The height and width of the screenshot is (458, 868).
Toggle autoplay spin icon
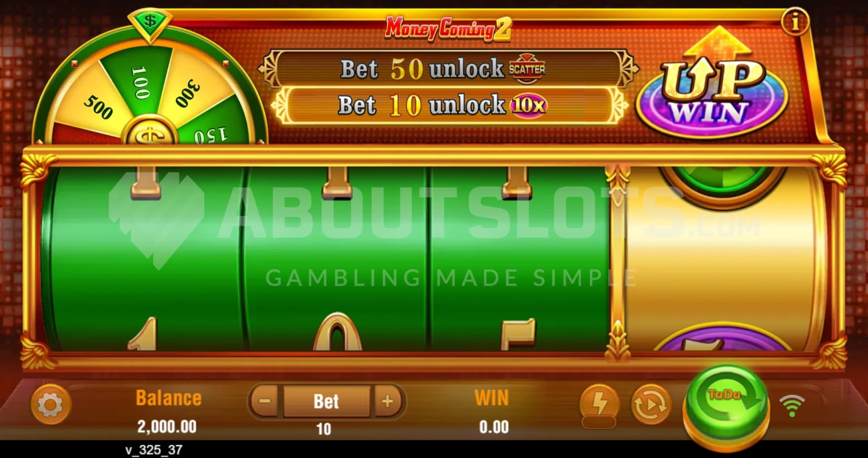651,404
